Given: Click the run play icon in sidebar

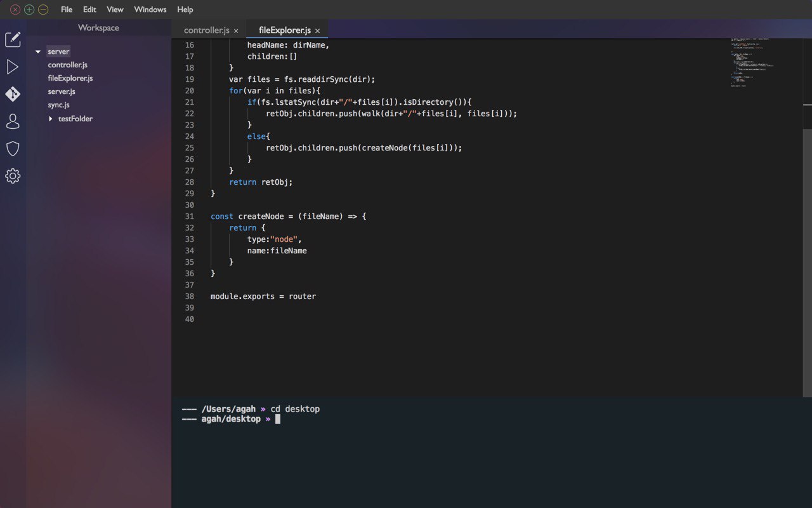Looking at the screenshot, I should pos(13,67).
